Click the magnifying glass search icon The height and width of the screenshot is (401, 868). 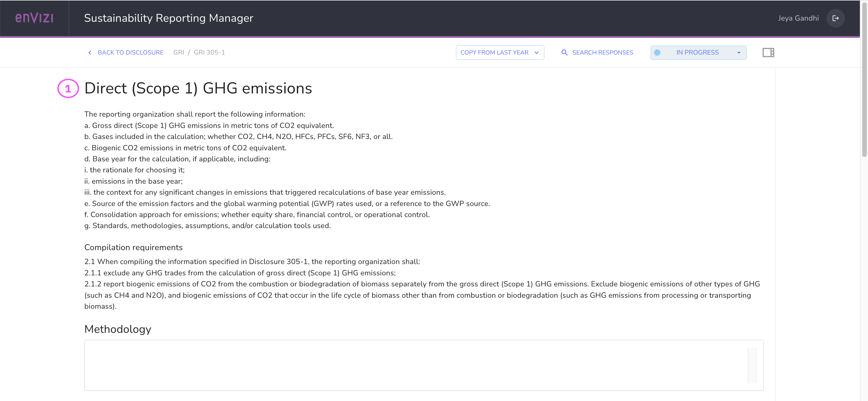(x=564, y=53)
